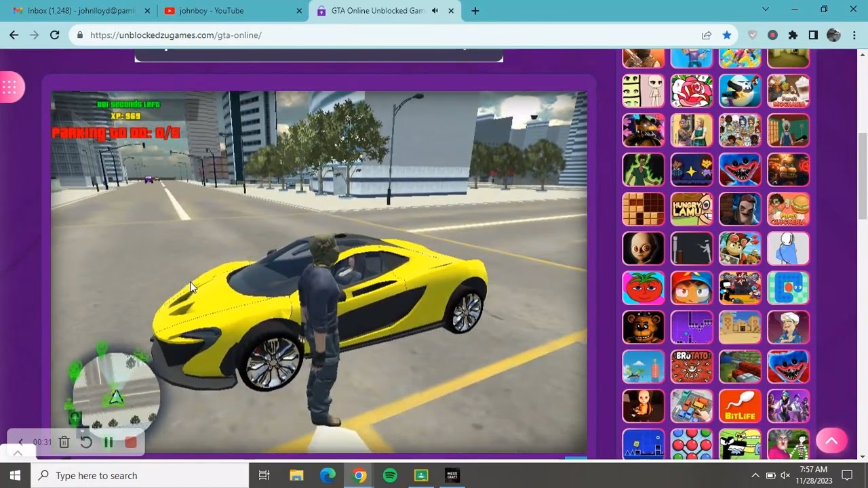Open the Papa's Cluckeria game thumbnail

point(789,209)
